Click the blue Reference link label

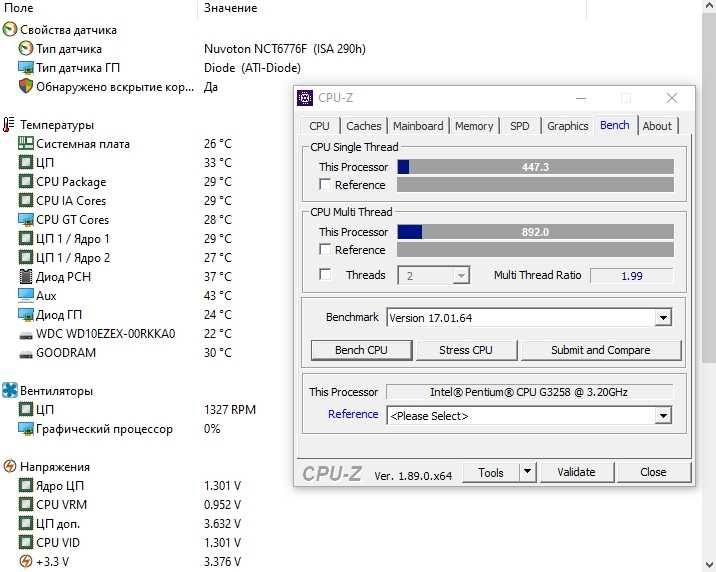(x=353, y=414)
